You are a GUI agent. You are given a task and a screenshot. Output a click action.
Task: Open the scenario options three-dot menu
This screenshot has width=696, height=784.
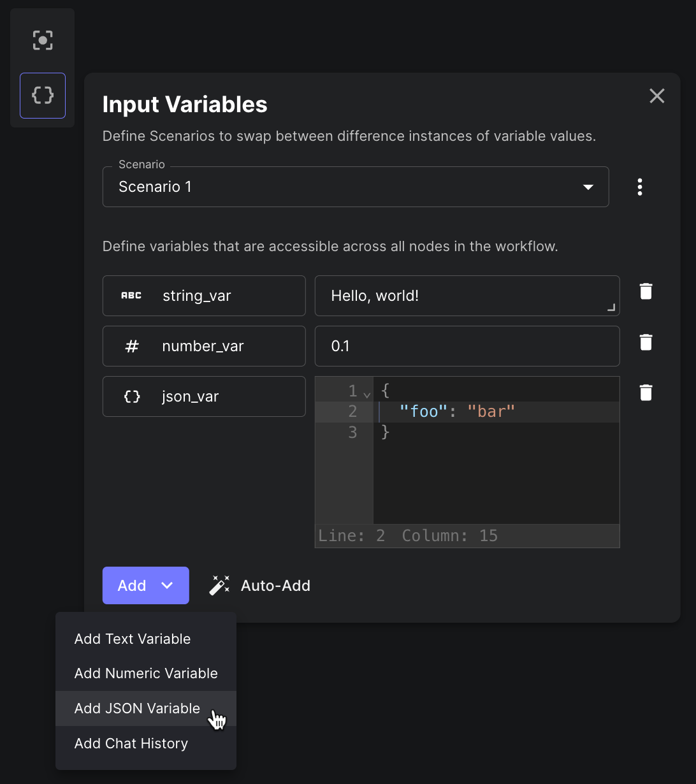click(x=640, y=186)
